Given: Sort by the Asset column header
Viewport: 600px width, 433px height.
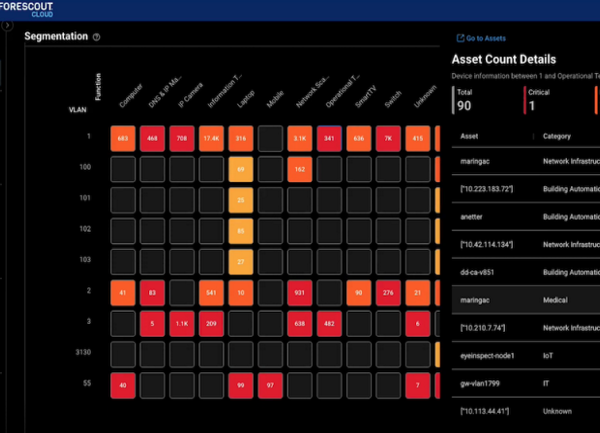Looking at the screenshot, I should tap(469, 136).
